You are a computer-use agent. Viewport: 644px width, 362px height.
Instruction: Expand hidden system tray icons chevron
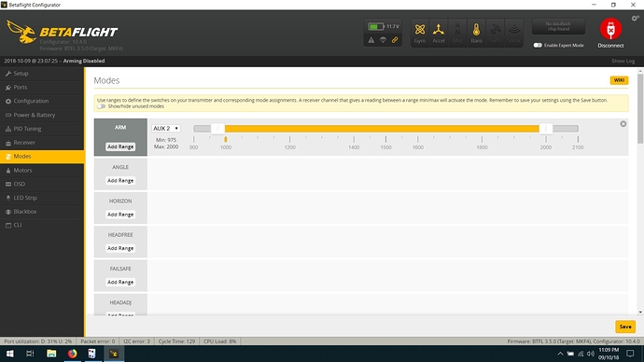[x=560, y=354]
